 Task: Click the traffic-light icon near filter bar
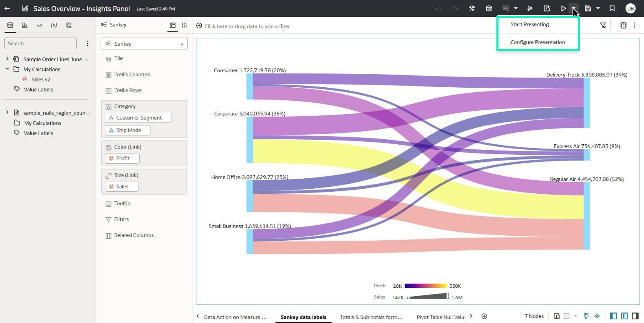623,25
